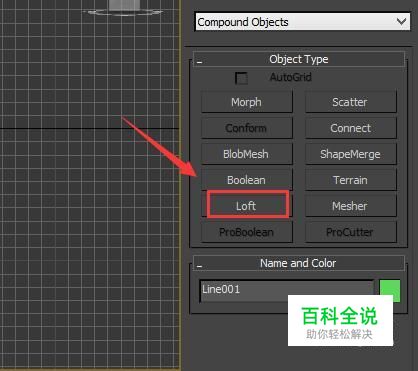
Task: Click the Scatter button
Action: tap(351, 102)
